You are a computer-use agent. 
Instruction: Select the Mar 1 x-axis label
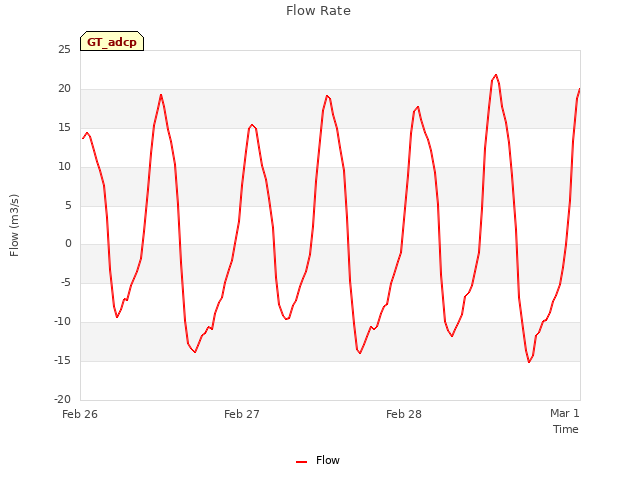[564, 413]
